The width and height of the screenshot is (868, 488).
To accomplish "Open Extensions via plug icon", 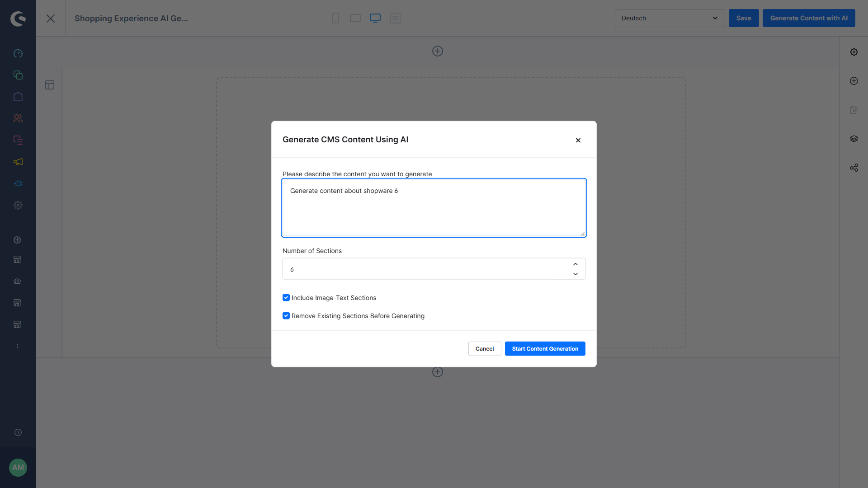I will coord(18,183).
